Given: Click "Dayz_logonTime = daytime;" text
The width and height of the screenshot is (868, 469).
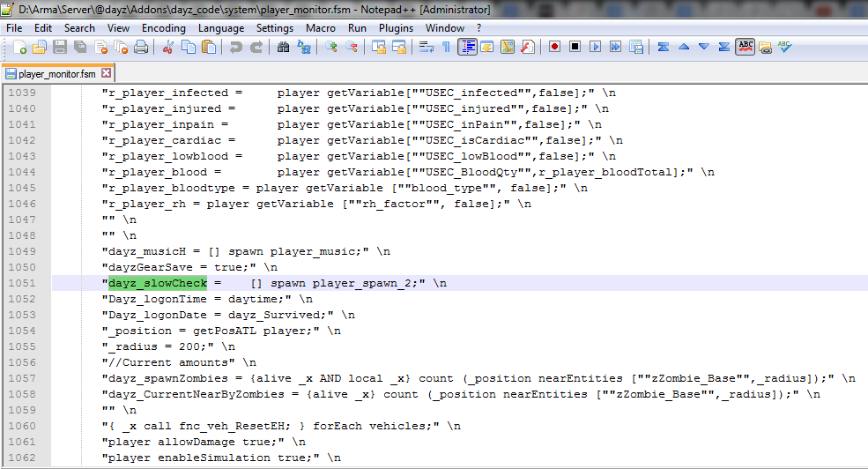Looking at the screenshot, I should 197,299.
